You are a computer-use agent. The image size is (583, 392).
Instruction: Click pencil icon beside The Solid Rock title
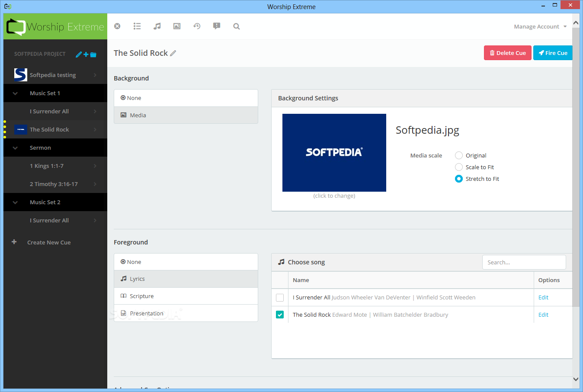tap(173, 53)
